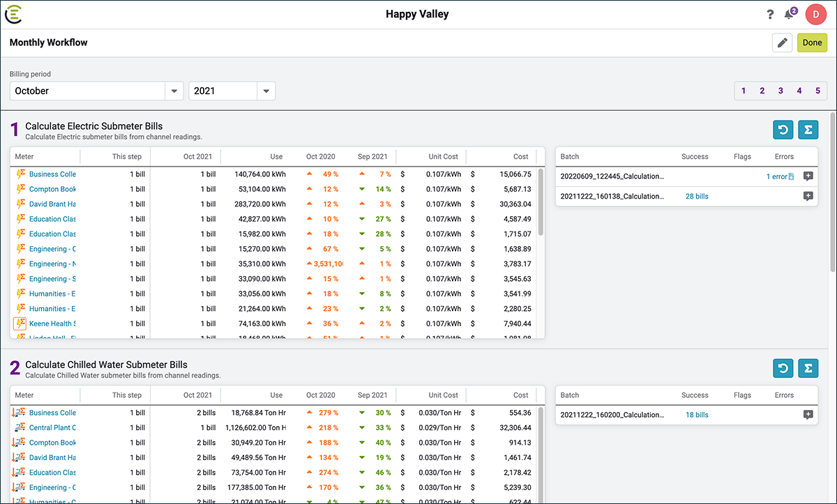The image size is (837, 504).
Task: Open the meter link in the 30,363.04 cost row
Action: [52, 204]
